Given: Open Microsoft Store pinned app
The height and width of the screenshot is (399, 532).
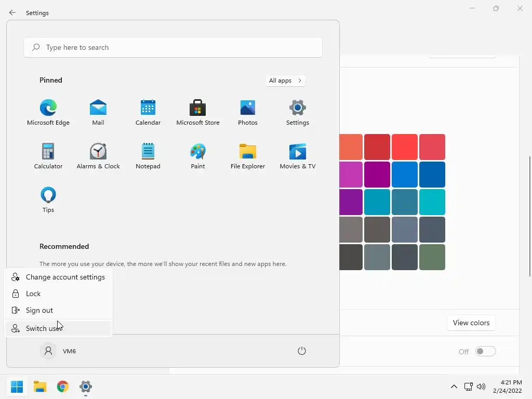Looking at the screenshot, I should pos(198,112).
